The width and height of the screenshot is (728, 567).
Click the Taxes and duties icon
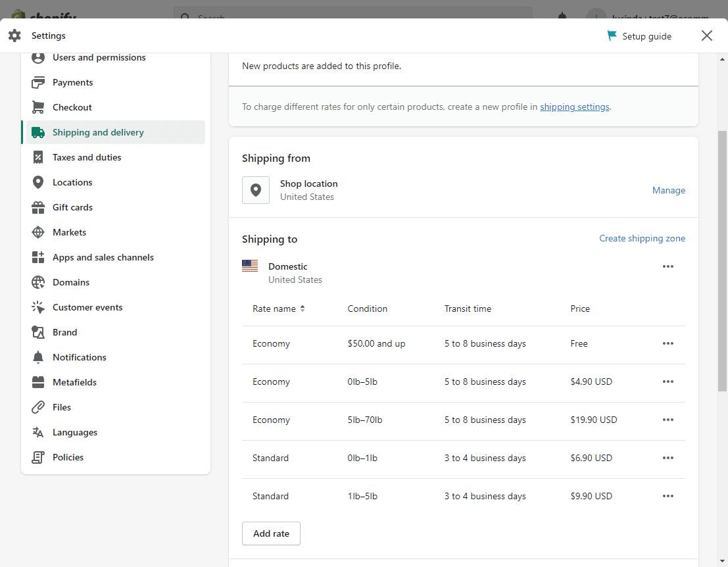tap(38, 157)
